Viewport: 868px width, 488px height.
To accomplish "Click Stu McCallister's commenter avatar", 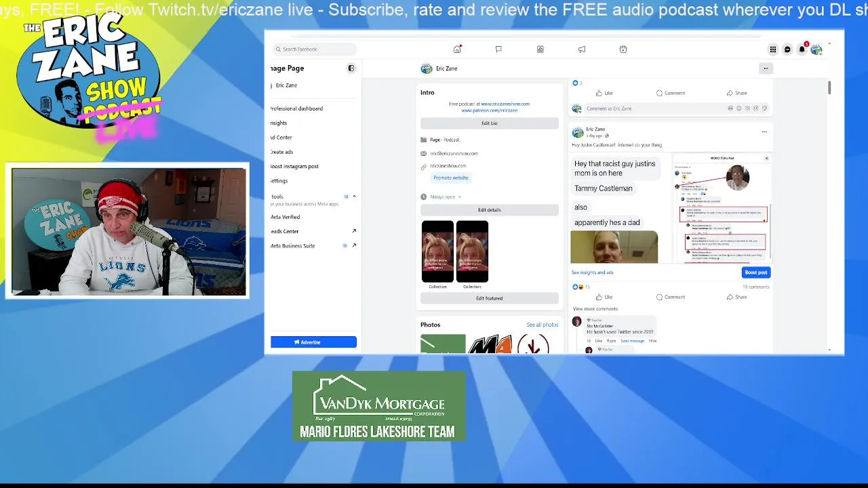I will [576, 322].
